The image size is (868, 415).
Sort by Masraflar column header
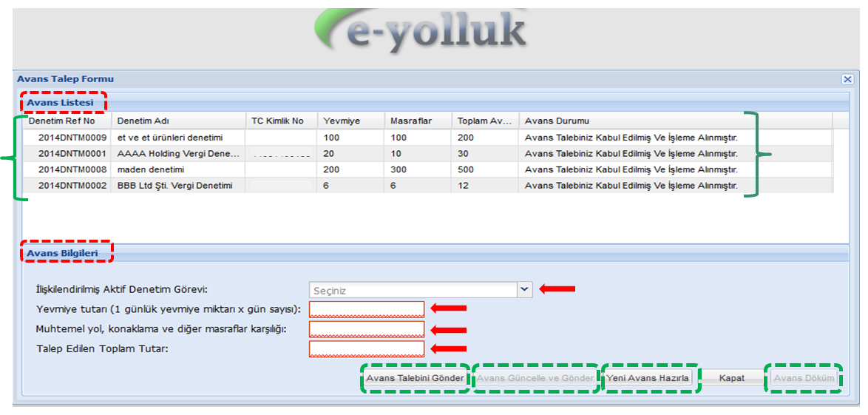coord(418,121)
